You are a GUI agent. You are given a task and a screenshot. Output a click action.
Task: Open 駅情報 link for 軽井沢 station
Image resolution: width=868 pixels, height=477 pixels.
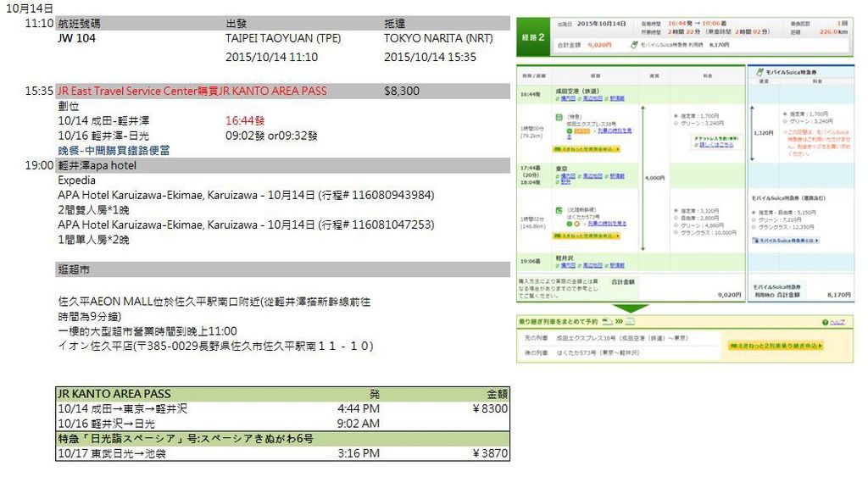(617, 265)
